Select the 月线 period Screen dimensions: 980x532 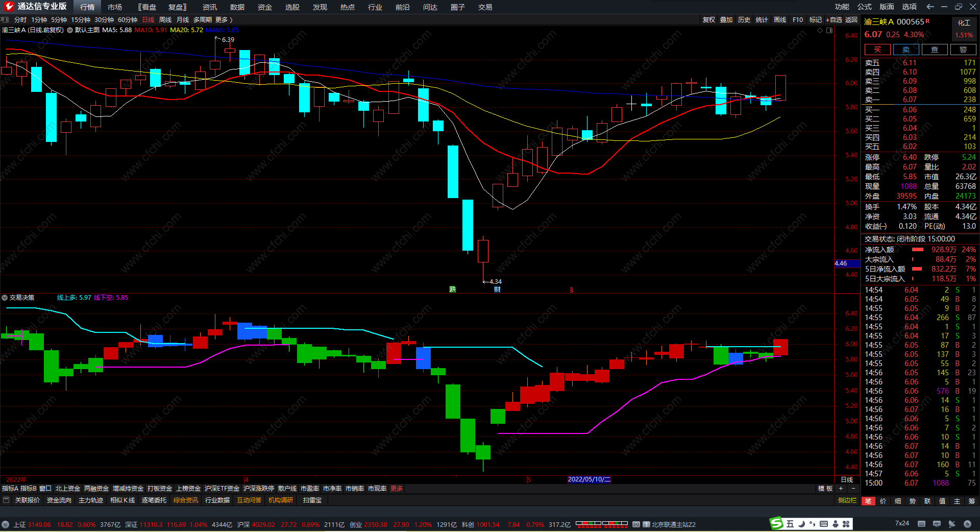183,19
